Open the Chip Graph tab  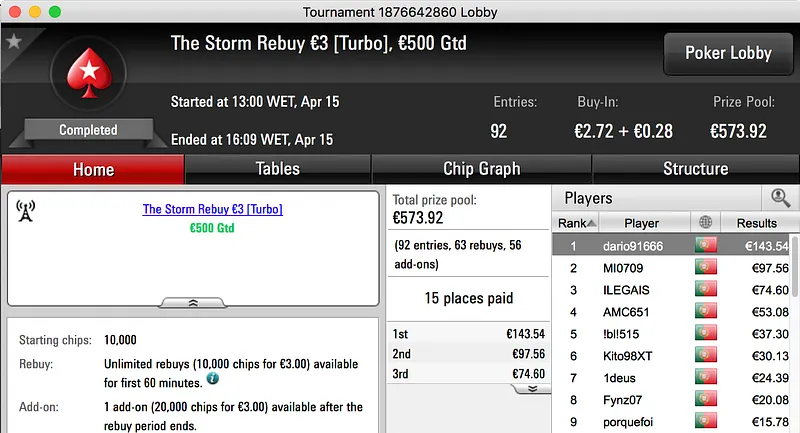pyautogui.click(x=481, y=169)
